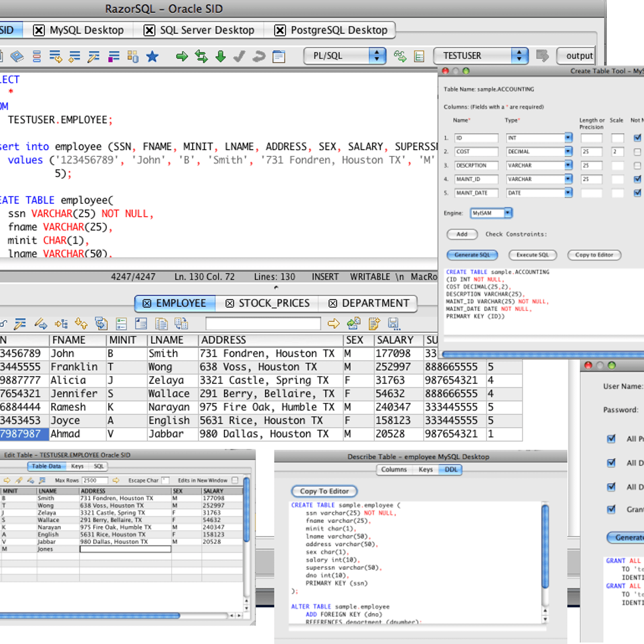
Task: Toggle Not Null checkbox for ID column
Action: [638, 138]
